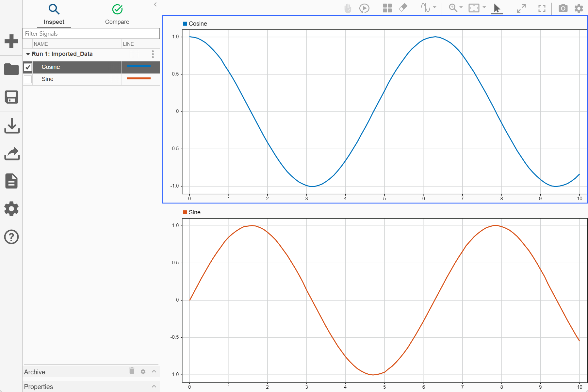Clear plotted signals with the eraser tool

coord(403,8)
